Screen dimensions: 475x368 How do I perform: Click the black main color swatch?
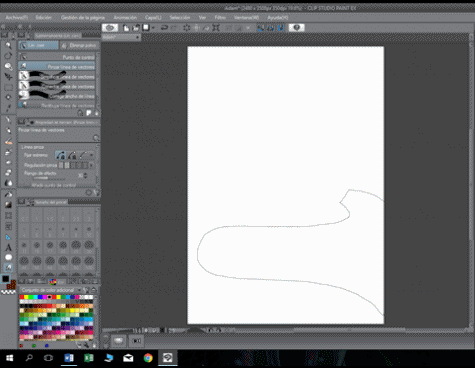(5, 279)
